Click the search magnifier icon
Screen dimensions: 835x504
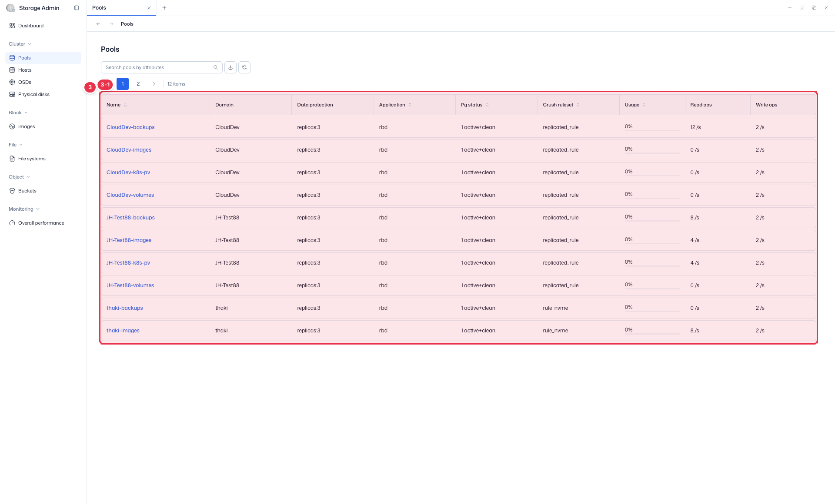216,67
